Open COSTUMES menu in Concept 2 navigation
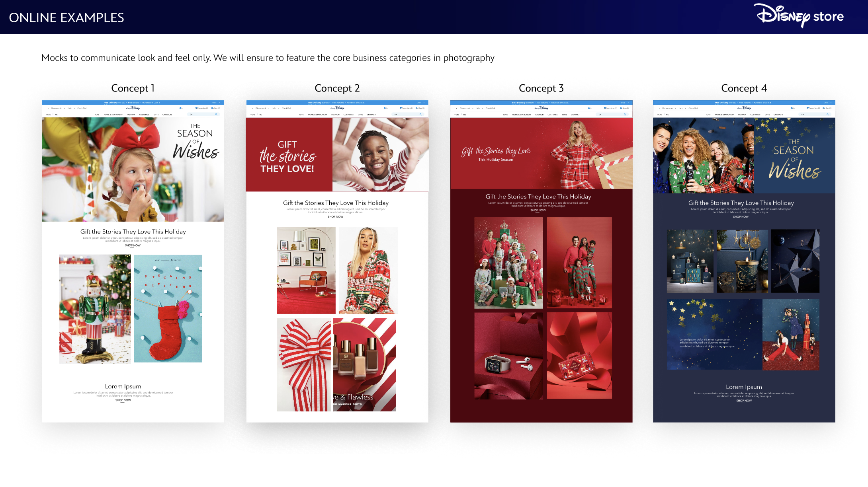This screenshot has height=487, width=868. (x=348, y=115)
